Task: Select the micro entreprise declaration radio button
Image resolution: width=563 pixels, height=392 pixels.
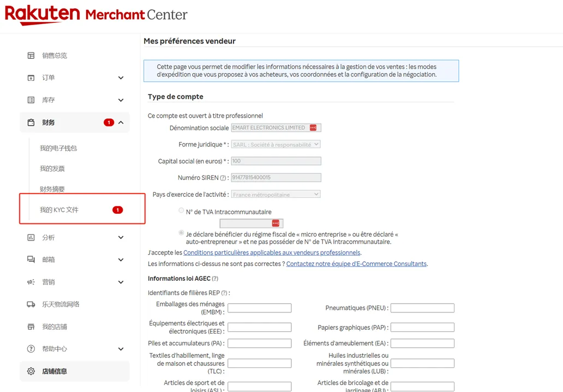Action: coord(181,233)
